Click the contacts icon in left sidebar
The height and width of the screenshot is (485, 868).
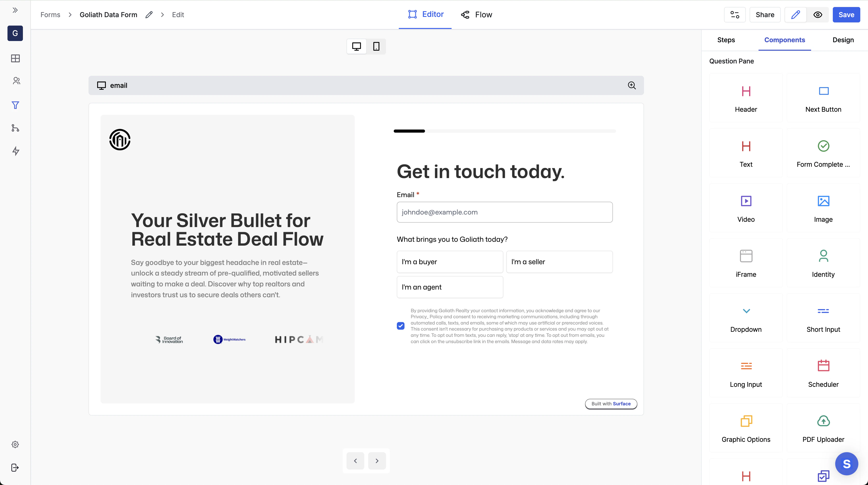click(15, 81)
